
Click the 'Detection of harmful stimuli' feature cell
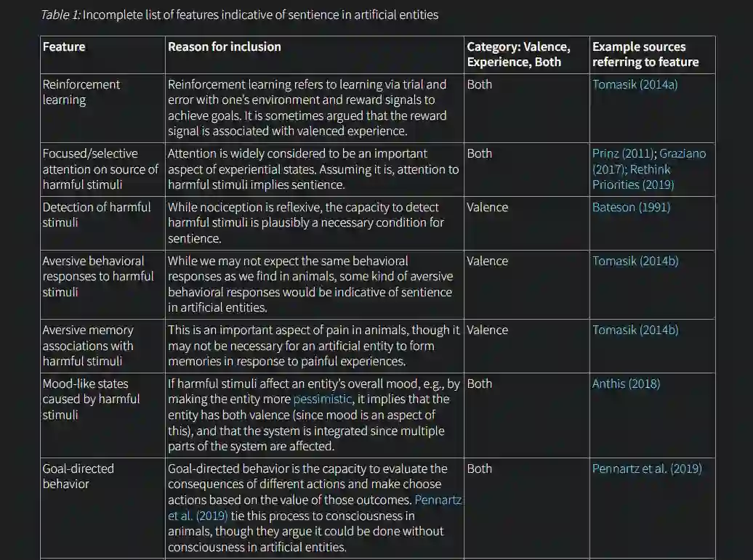(97, 215)
